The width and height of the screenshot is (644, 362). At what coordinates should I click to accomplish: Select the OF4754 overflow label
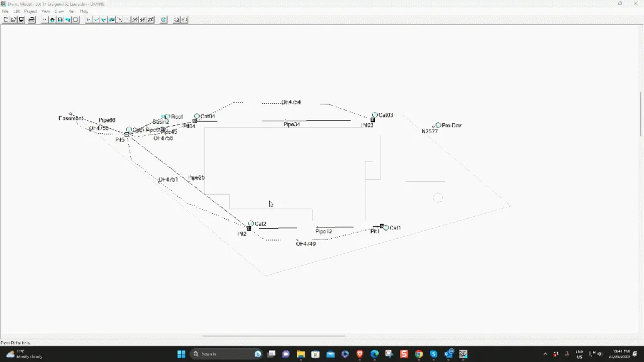[291, 102]
